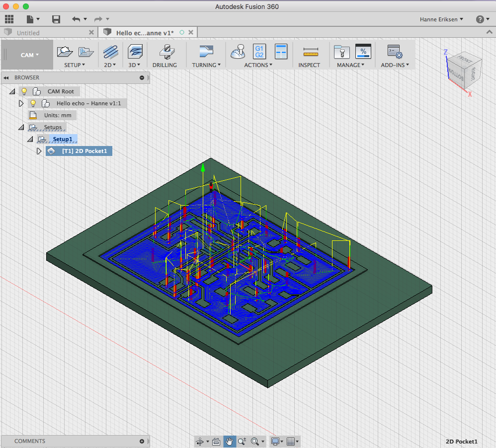Create a new Setup icon
This screenshot has width=496, height=448.
(x=65, y=52)
